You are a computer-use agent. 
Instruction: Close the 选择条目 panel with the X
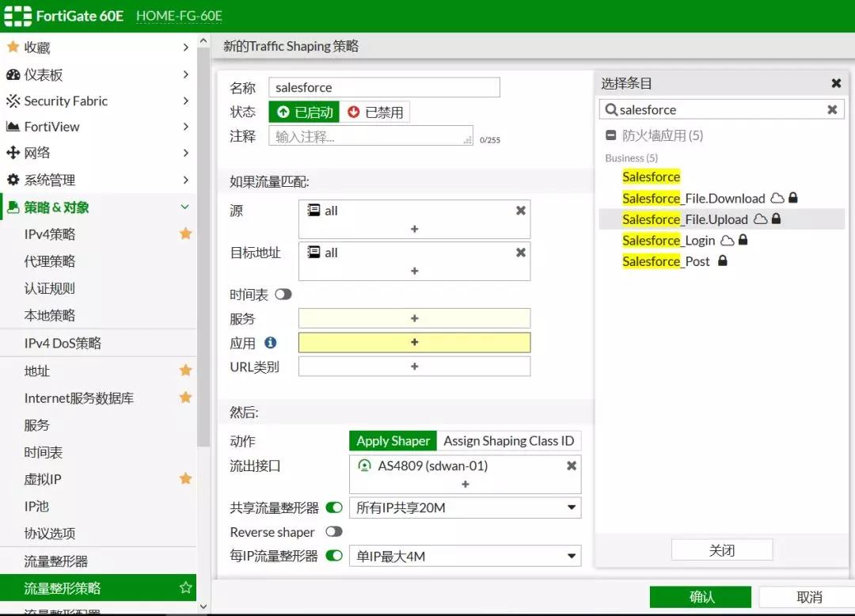click(836, 83)
